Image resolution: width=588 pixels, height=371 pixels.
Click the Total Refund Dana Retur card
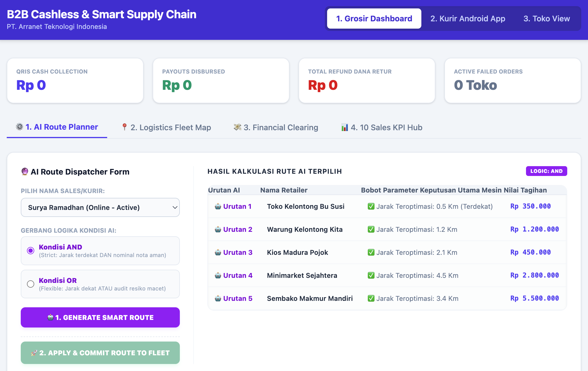tap(367, 81)
